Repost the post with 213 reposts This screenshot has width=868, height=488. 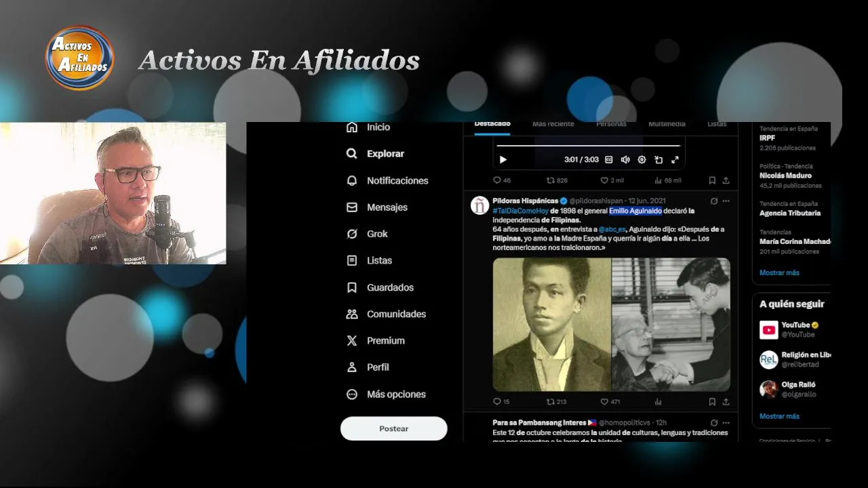(x=557, y=402)
